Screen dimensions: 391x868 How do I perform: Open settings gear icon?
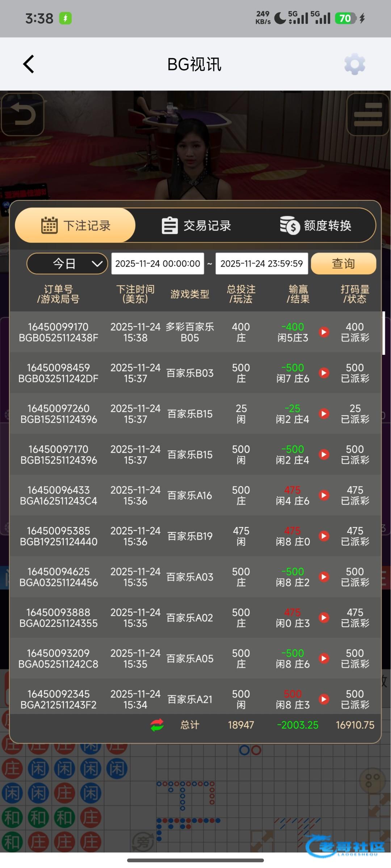coord(354,64)
